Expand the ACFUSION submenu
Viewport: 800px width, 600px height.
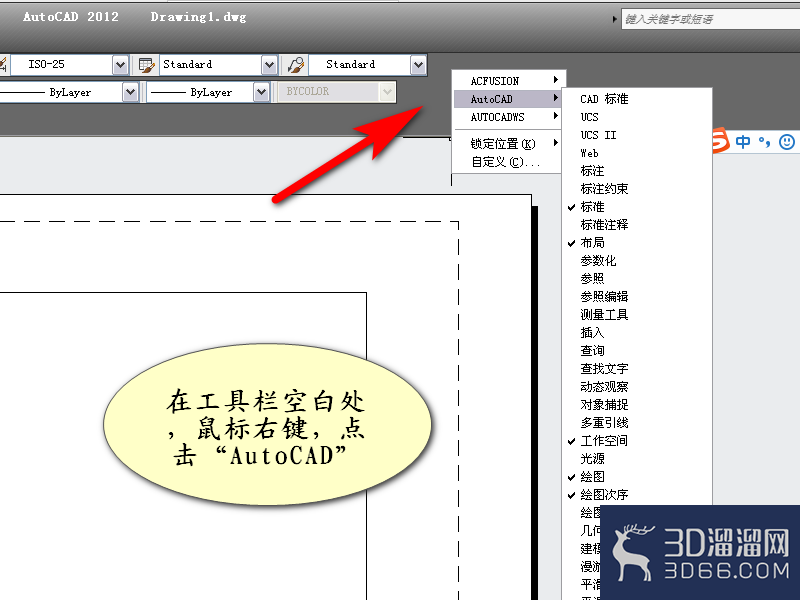(x=509, y=81)
